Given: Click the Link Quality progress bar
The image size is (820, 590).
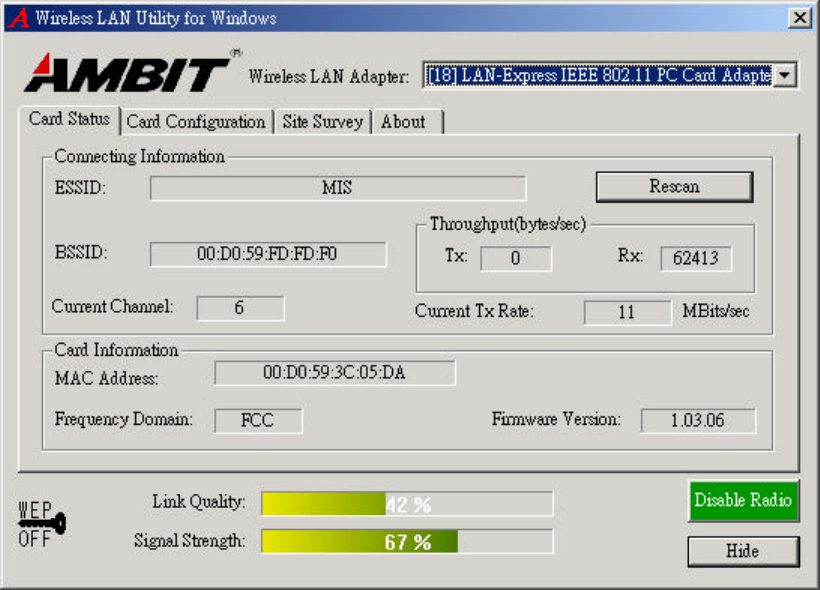Looking at the screenshot, I should pos(407,504).
